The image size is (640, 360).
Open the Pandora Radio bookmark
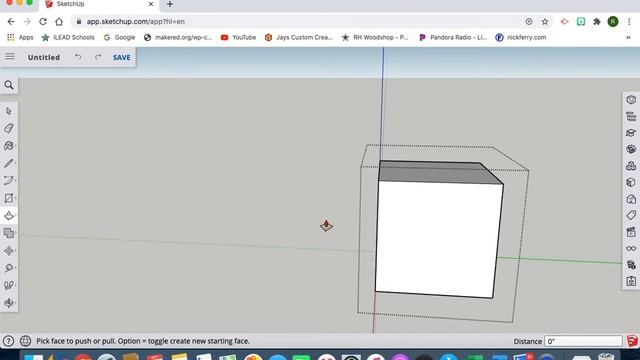point(453,38)
